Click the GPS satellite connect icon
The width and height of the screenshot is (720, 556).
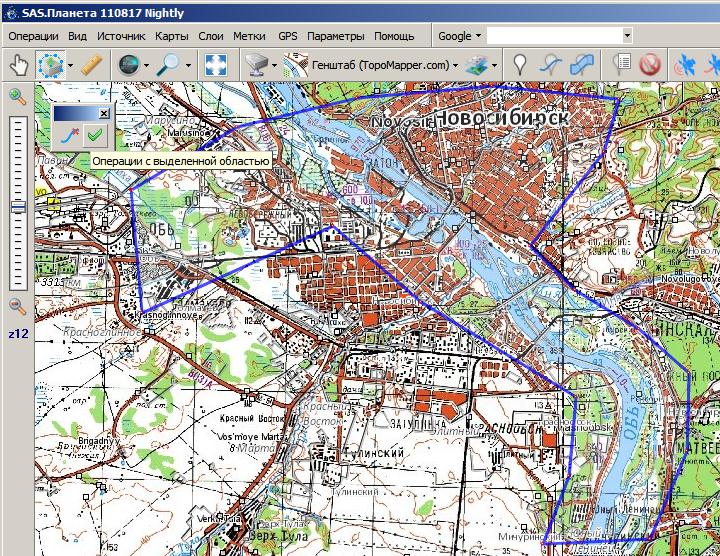(x=684, y=65)
